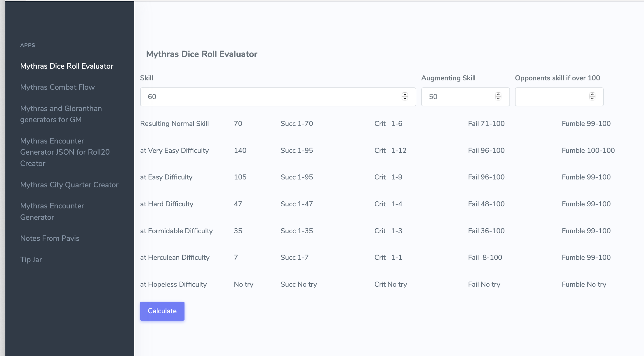The width and height of the screenshot is (644, 356).
Task: Open Mythras Dice Roll Evaluator in sidebar
Action: tap(67, 66)
